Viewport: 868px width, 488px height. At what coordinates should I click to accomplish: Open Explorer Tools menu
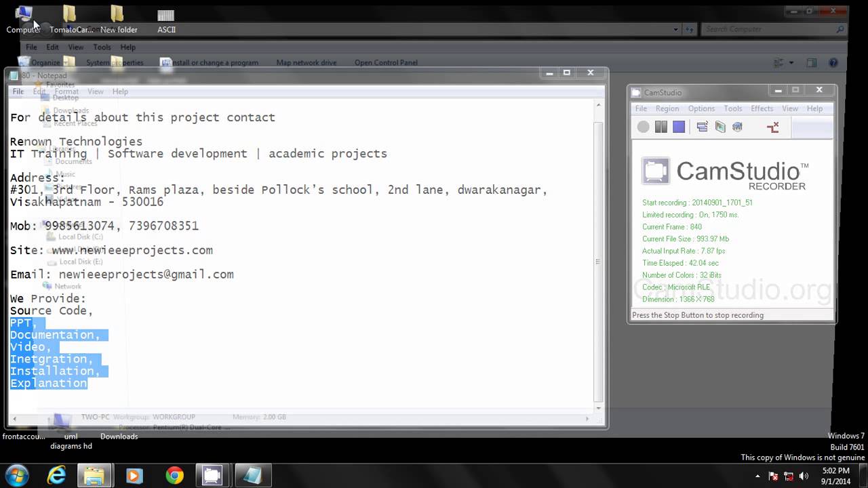point(102,47)
